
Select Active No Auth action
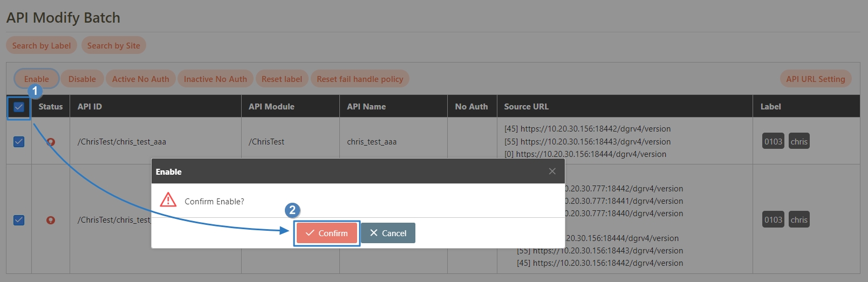[140, 79]
